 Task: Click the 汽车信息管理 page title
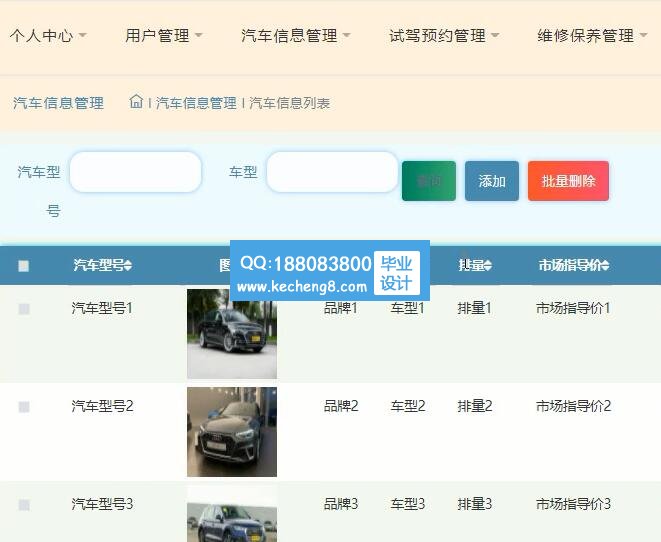tap(58, 103)
